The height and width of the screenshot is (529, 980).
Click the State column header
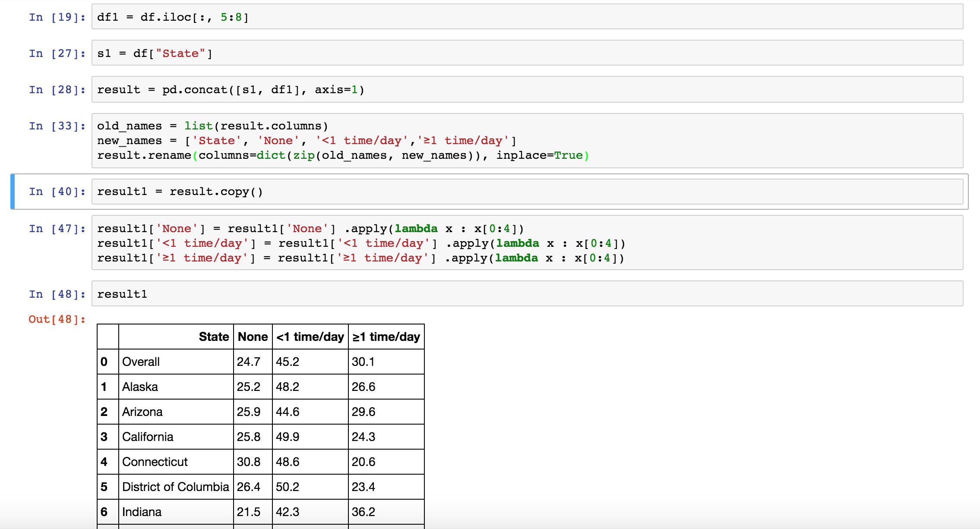coord(214,337)
